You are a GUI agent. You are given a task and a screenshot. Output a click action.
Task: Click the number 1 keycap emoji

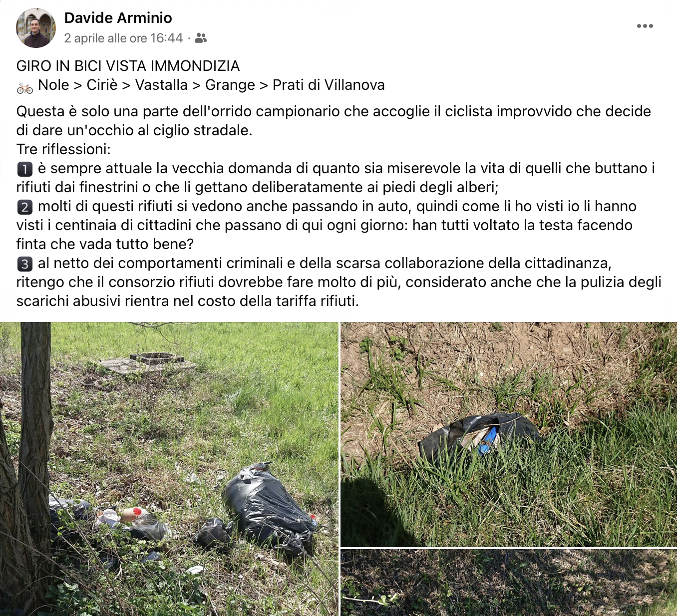25,169
